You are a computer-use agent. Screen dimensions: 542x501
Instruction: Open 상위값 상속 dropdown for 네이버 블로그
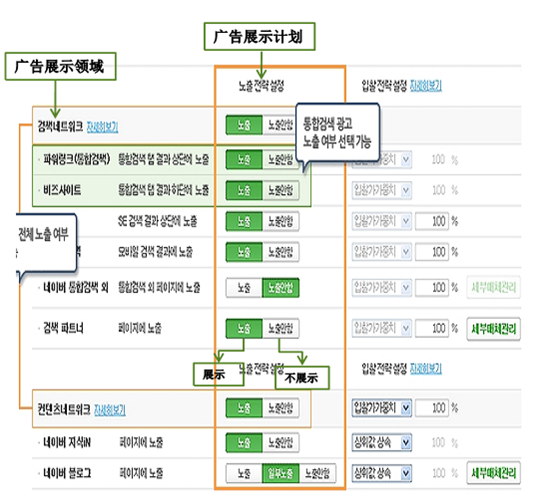[x=382, y=473]
